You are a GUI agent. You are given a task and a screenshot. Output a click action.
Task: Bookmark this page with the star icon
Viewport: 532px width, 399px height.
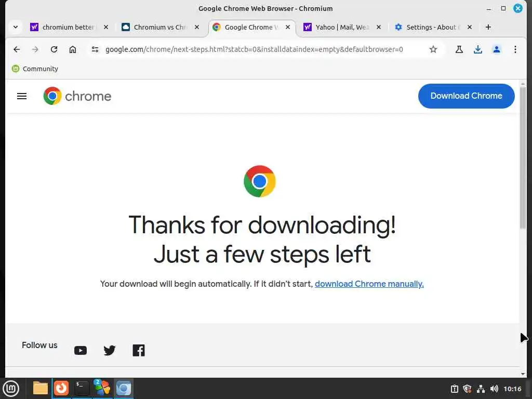coord(433,49)
